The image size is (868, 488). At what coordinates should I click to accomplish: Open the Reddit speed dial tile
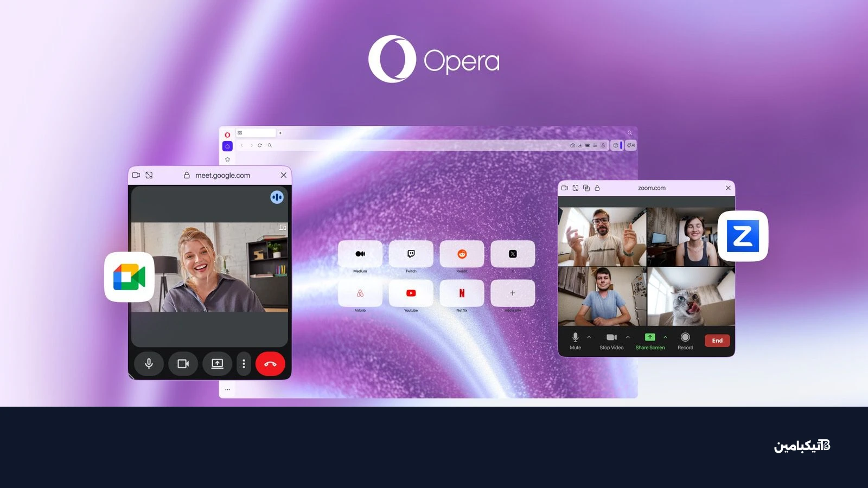click(462, 254)
